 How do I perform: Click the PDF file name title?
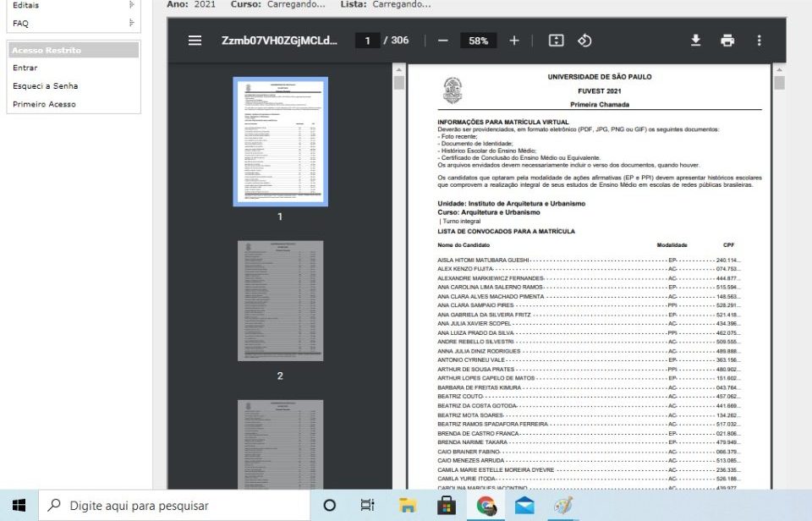[279, 41]
